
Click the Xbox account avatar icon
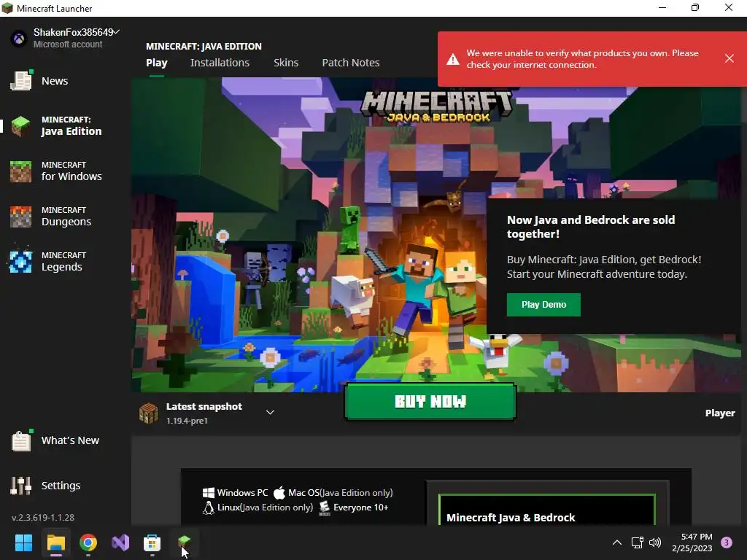(x=19, y=38)
